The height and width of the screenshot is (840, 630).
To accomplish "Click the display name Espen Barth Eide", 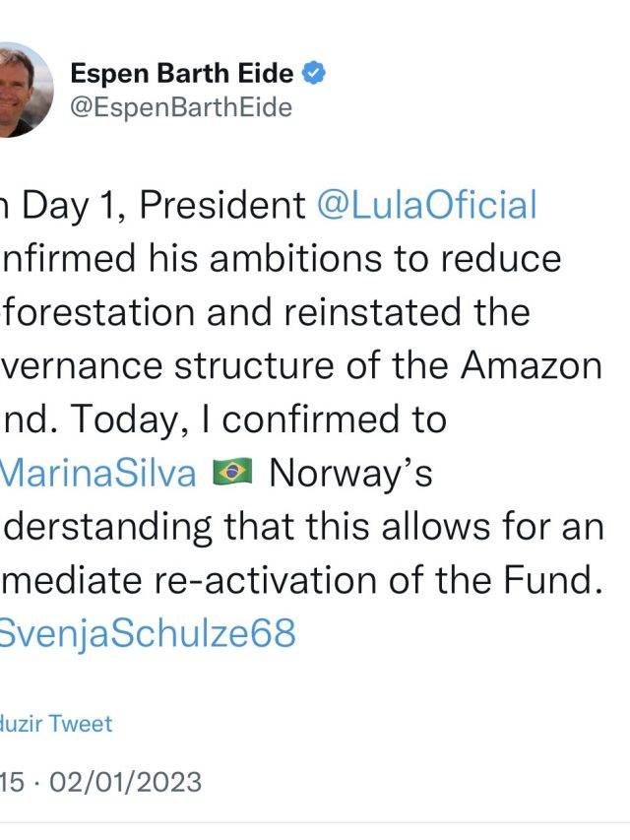I will [181, 75].
